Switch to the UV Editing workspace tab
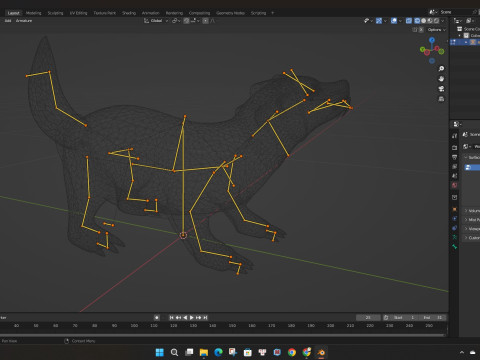Screen dimensions: 480x360 point(78,13)
